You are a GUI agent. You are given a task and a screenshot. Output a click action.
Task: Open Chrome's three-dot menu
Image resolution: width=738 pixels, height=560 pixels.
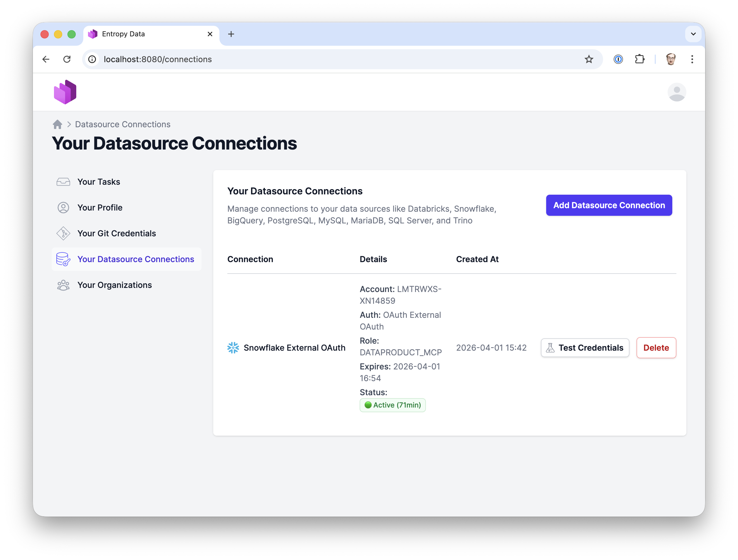tap(692, 59)
